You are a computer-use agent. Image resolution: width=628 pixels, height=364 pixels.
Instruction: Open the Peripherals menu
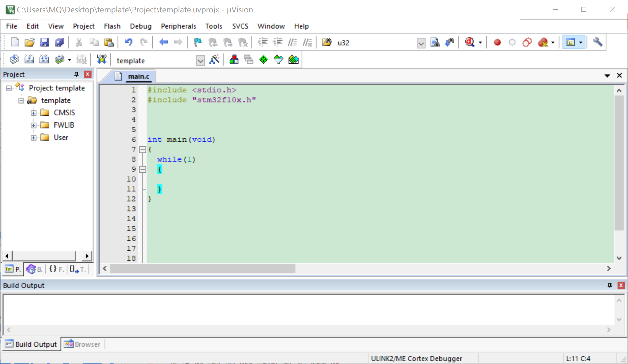tap(178, 26)
